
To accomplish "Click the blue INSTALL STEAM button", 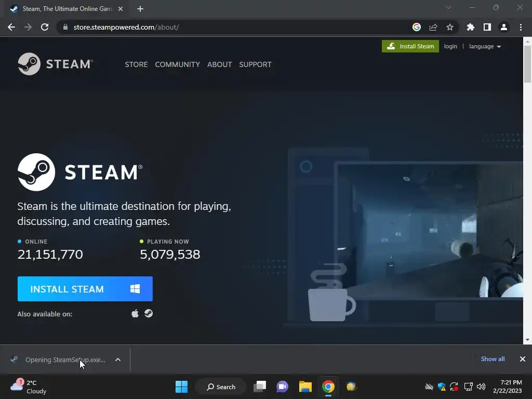I will [x=85, y=289].
